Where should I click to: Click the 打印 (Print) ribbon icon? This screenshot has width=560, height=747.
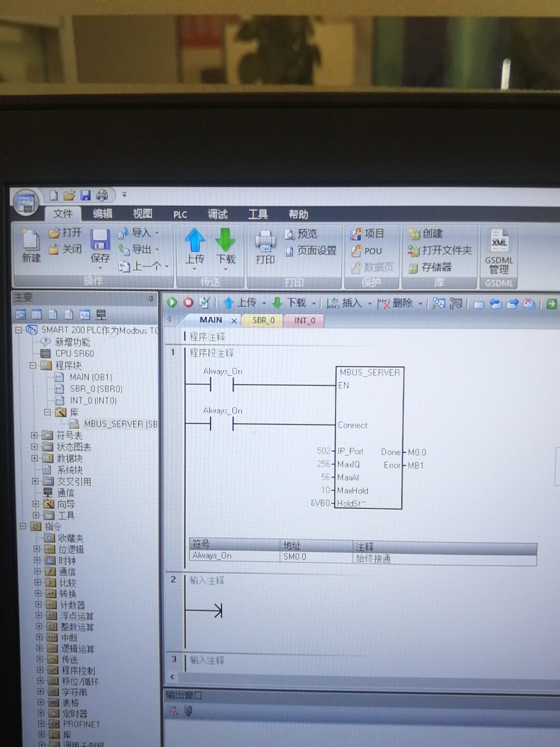pos(265,247)
